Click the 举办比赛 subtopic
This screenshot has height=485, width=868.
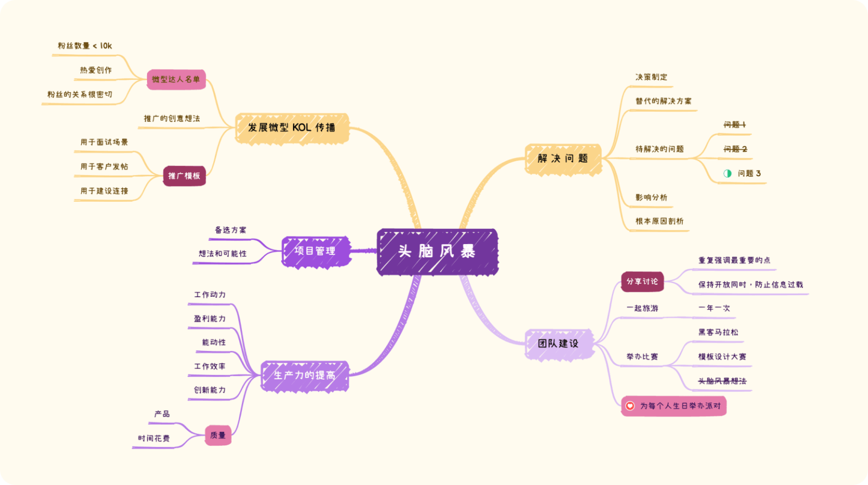(x=642, y=357)
